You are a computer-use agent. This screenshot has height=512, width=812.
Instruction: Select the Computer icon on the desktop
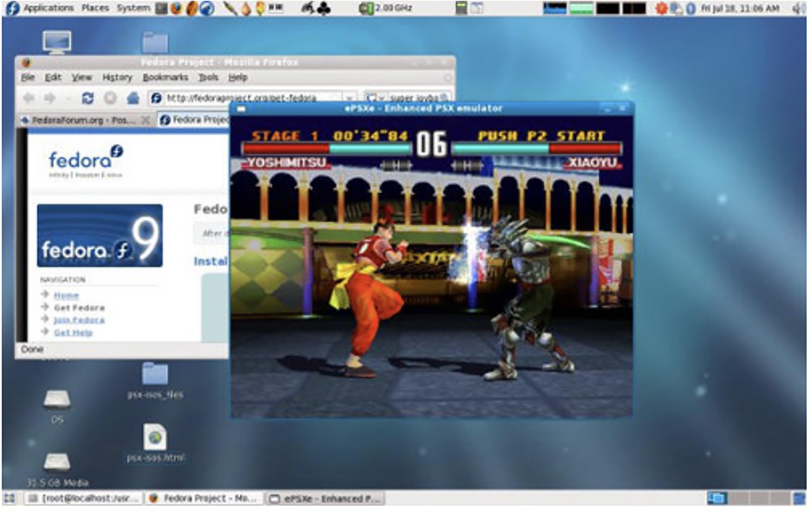tap(57, 42)
